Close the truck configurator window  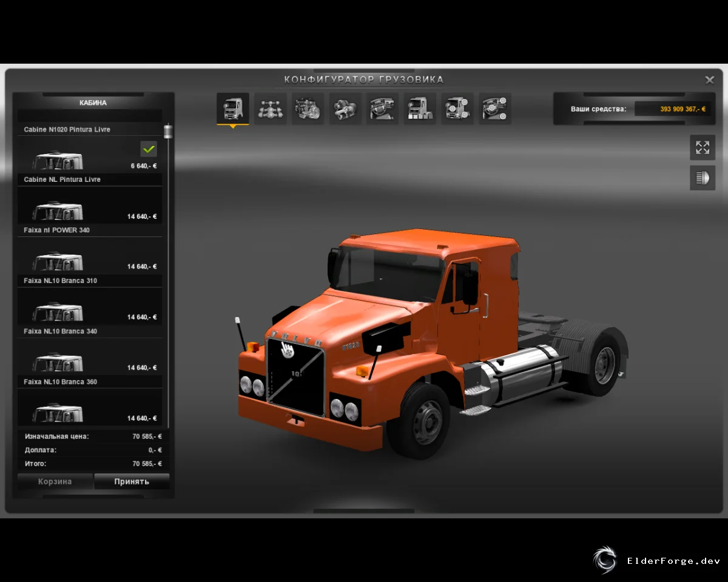(x=710, y=80)
